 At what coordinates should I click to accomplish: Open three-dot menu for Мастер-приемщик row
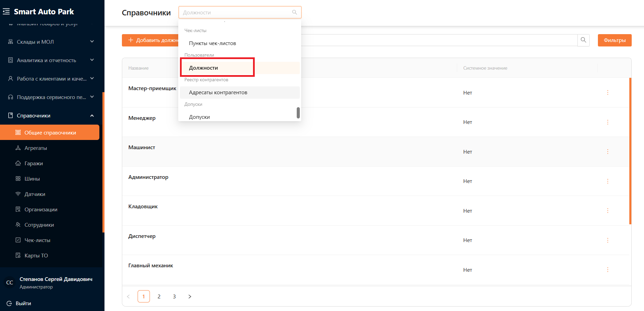pyautogui.click(x=607, y=93)
